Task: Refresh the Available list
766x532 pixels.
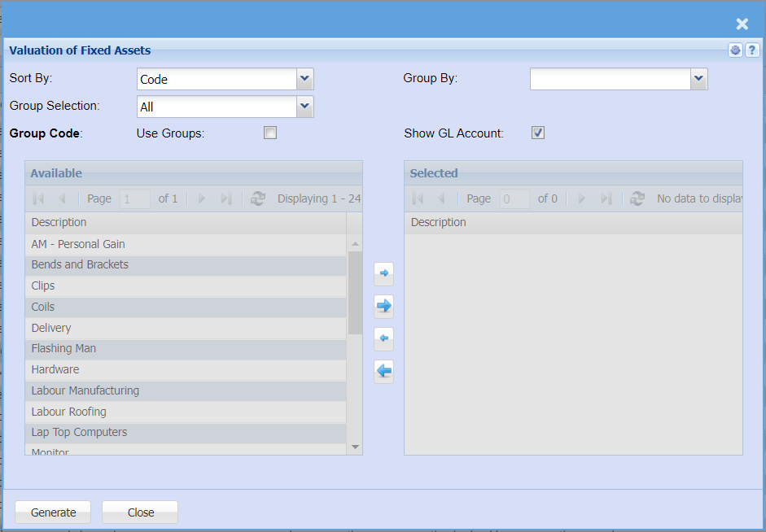Action: click(x=258, y=198)
